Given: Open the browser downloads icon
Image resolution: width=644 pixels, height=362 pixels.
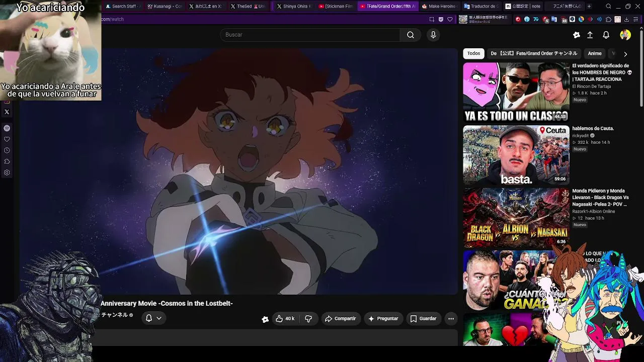Looking at the screenshot, I should [626, 19].
